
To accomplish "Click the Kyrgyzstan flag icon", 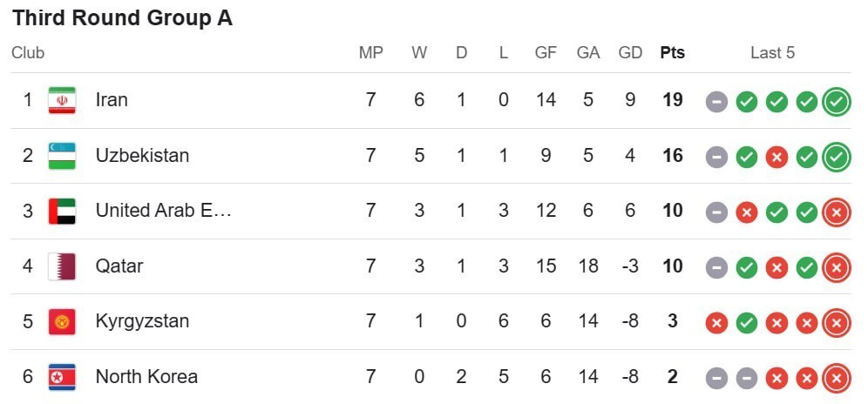I will (x=62, y=321).
